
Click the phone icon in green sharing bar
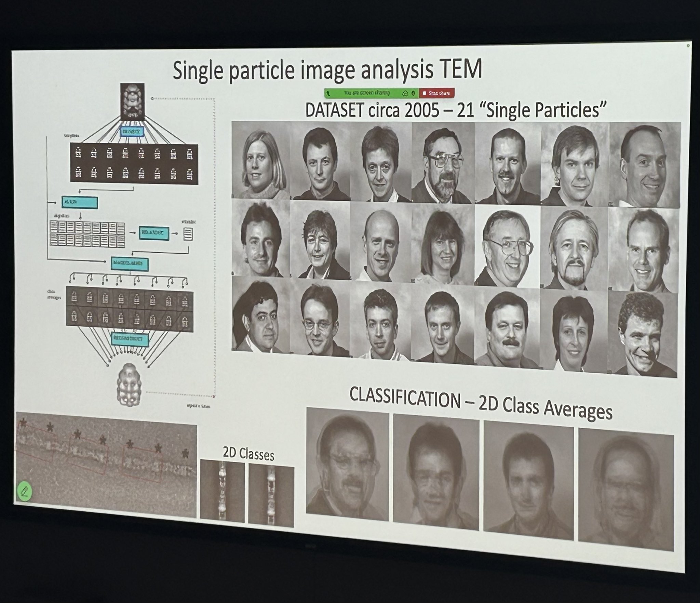[x=328, y=93]
